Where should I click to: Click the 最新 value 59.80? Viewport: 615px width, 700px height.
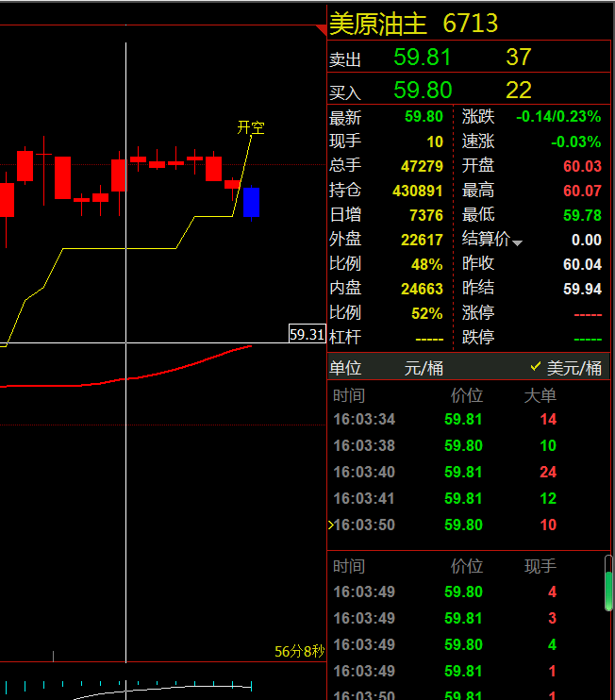click(424, 117)
